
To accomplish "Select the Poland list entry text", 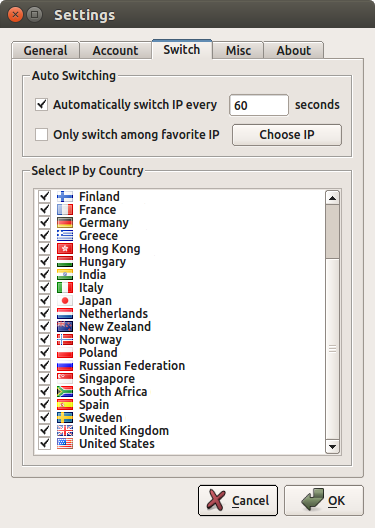I will coord(98,353).
